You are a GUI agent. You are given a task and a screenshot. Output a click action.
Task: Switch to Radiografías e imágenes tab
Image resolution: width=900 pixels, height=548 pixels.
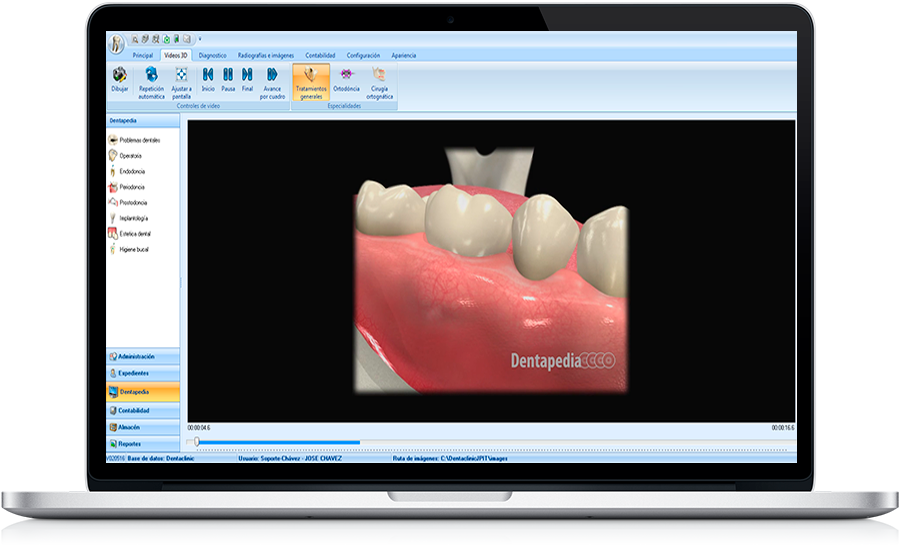click(266, 55)
